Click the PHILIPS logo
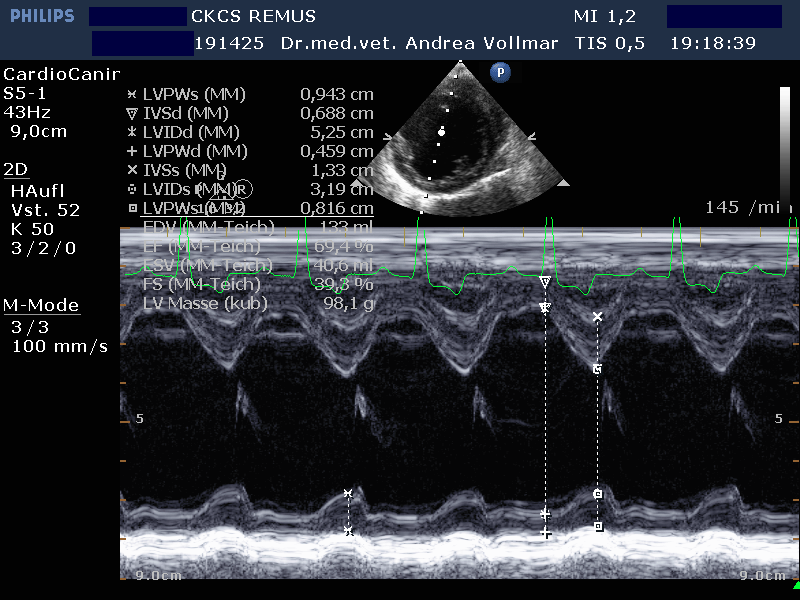The width and height of the screenshot is (800, 600). coord(38,17)
